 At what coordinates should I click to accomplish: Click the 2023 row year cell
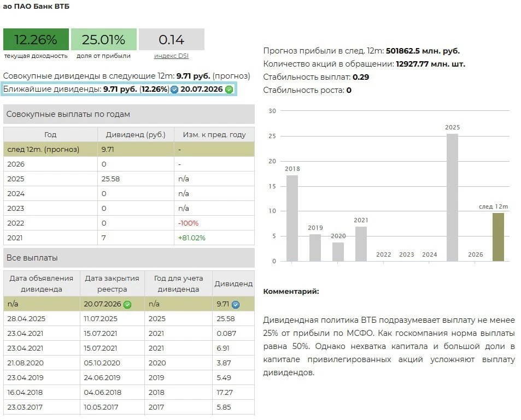50,208
